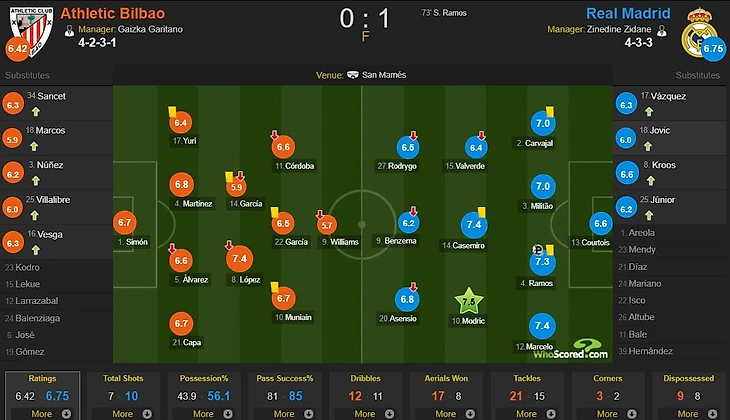Expand More under Tackles
Viewport: 730px width, 420px height.
tap(527, 413)
